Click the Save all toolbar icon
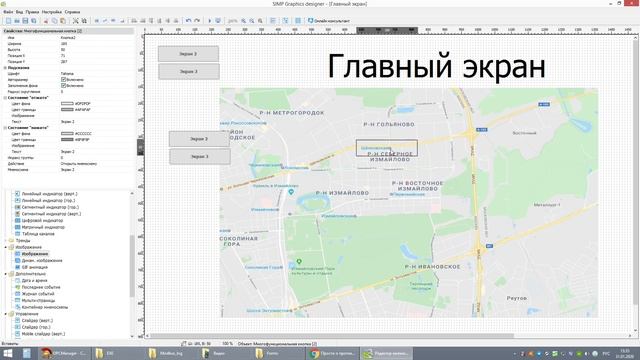Image resolution: width=640 pixels, height=360 pixels. (x=34, y=20)
